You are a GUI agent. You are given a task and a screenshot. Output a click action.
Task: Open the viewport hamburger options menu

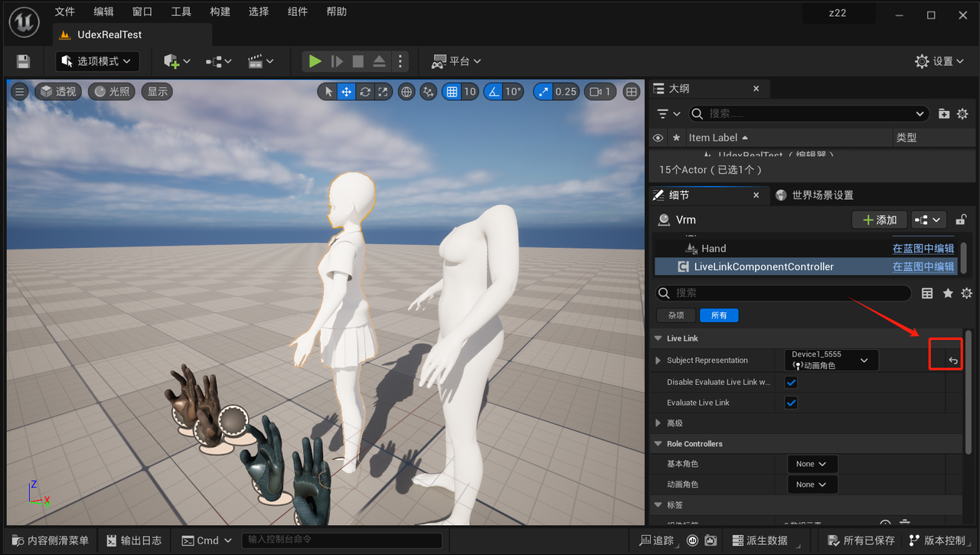pyautogui.click(x=20, y=92)
